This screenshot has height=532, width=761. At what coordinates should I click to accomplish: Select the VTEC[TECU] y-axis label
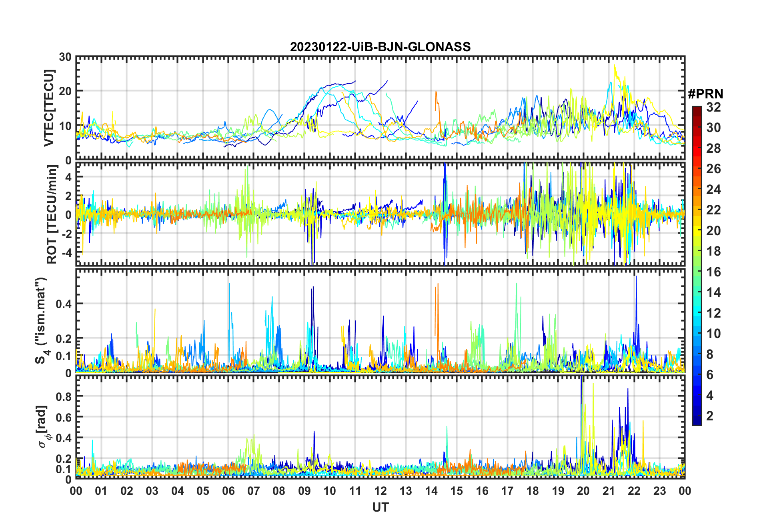[49, 108]
